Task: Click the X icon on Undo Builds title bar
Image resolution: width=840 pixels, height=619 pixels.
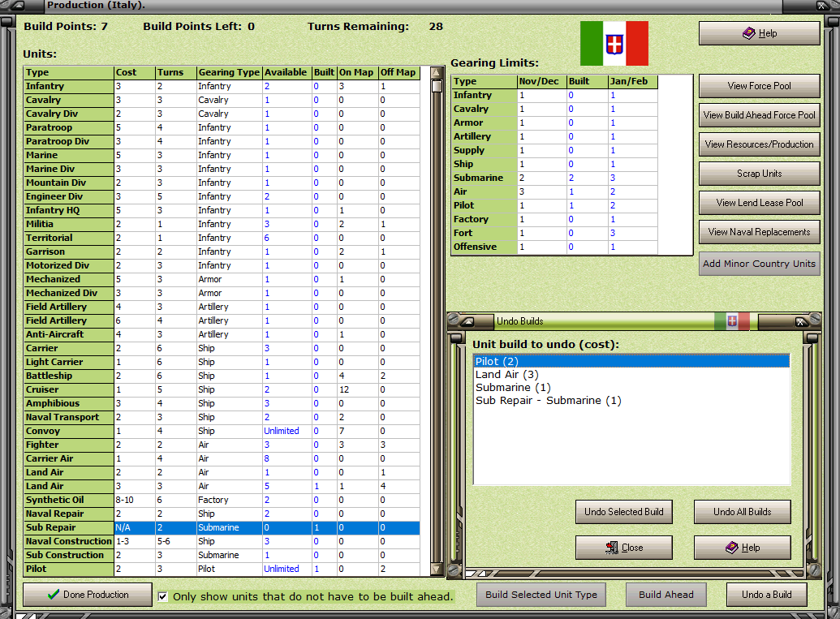Action: [799, 321]
